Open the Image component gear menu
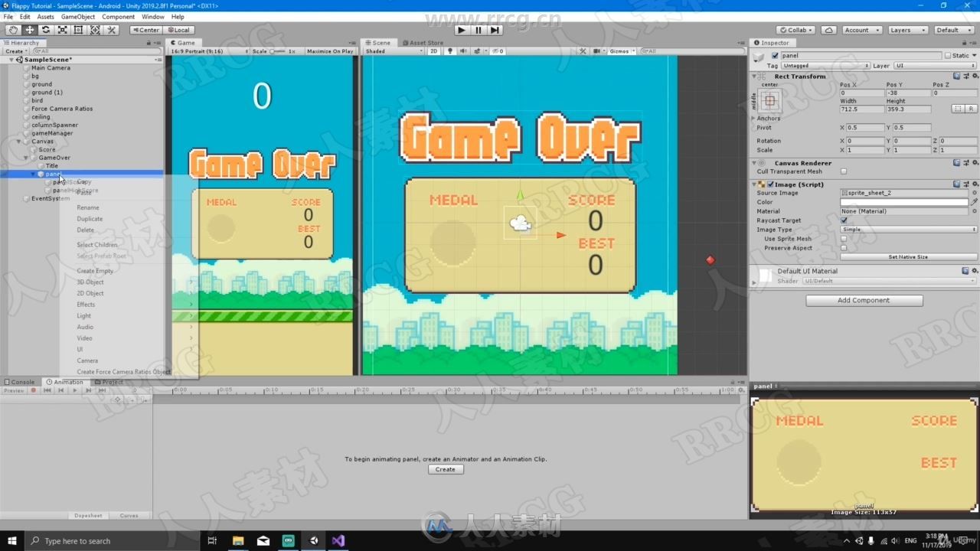 pos(975,184)
